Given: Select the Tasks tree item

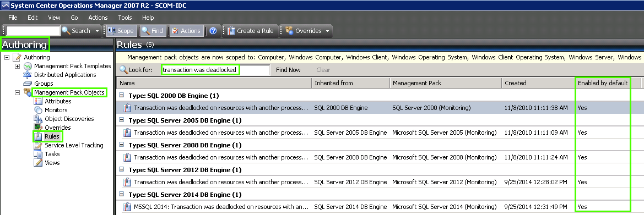Looking at the screenshot, I should point(52,154).
